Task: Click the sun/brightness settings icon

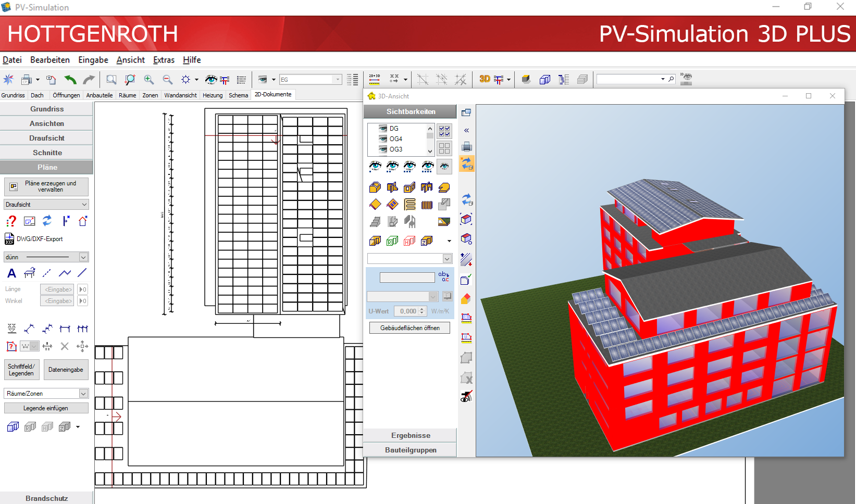Action: 185,79
